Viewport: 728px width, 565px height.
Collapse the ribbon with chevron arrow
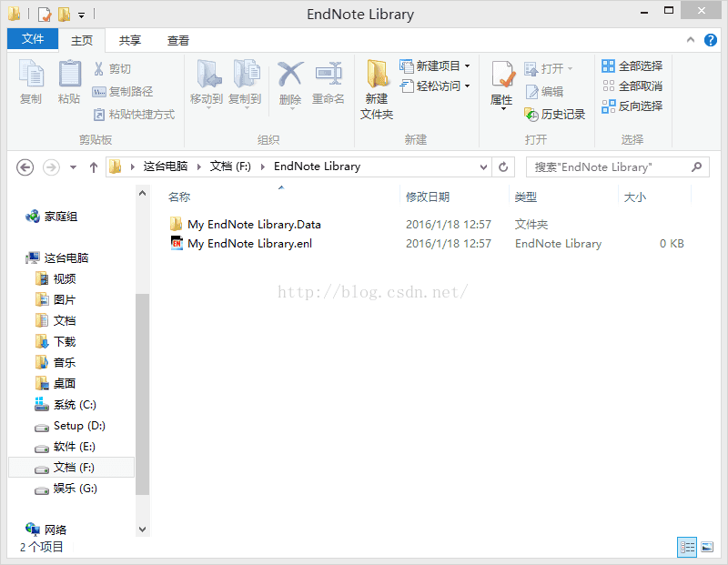click(x=691, y=40)
